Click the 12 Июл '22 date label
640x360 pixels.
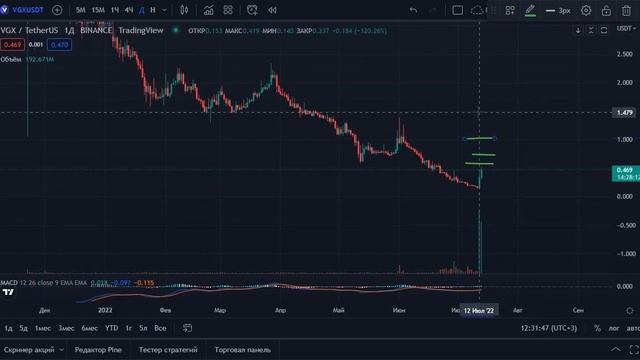coord(479,310)
